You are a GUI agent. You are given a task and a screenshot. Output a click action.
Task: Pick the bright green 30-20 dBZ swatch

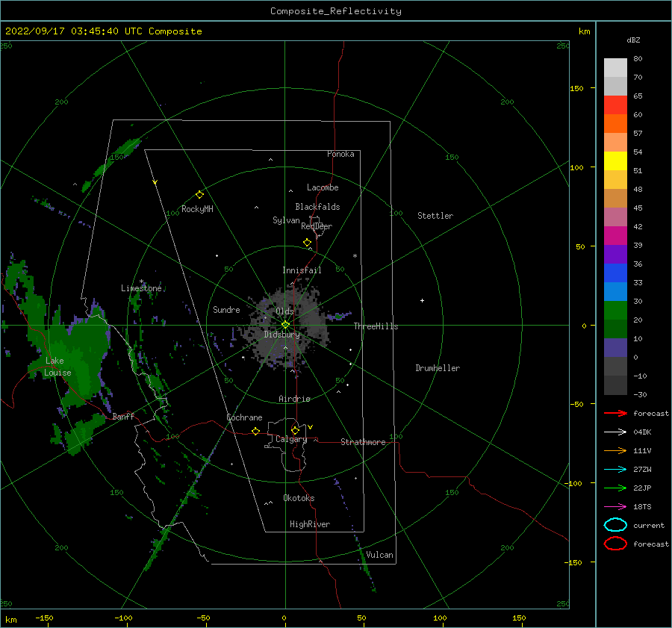click(x=615, y=311)
